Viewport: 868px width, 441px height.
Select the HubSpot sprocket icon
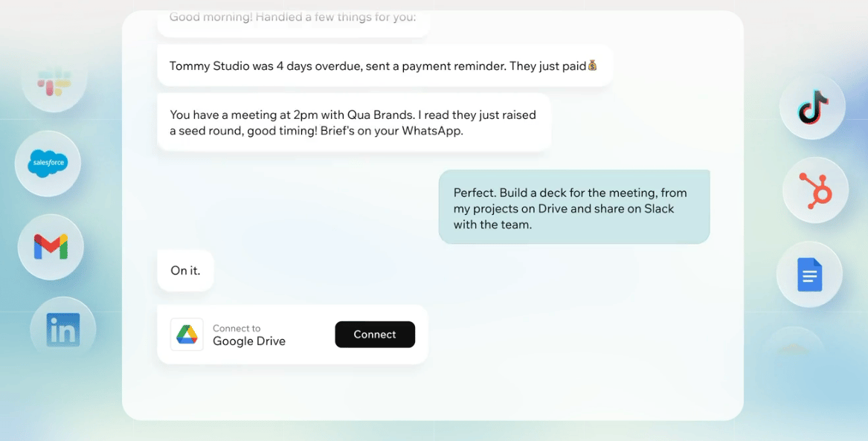(816, 190)
